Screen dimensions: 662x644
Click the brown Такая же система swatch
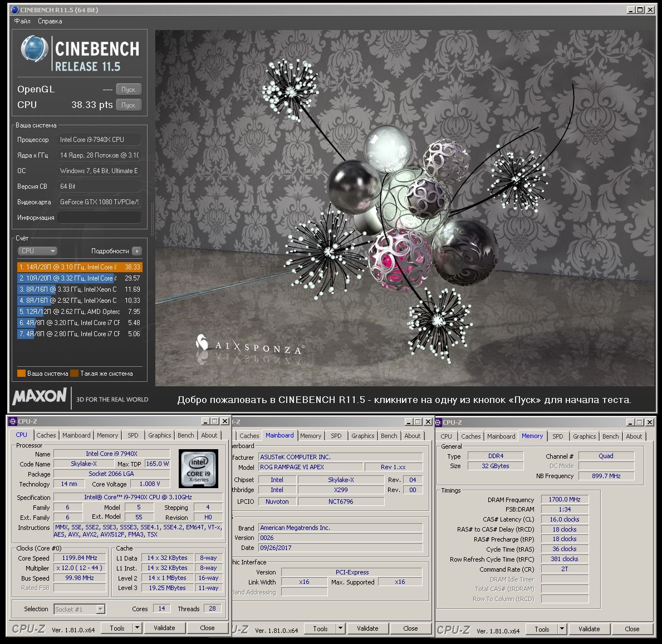74,373
